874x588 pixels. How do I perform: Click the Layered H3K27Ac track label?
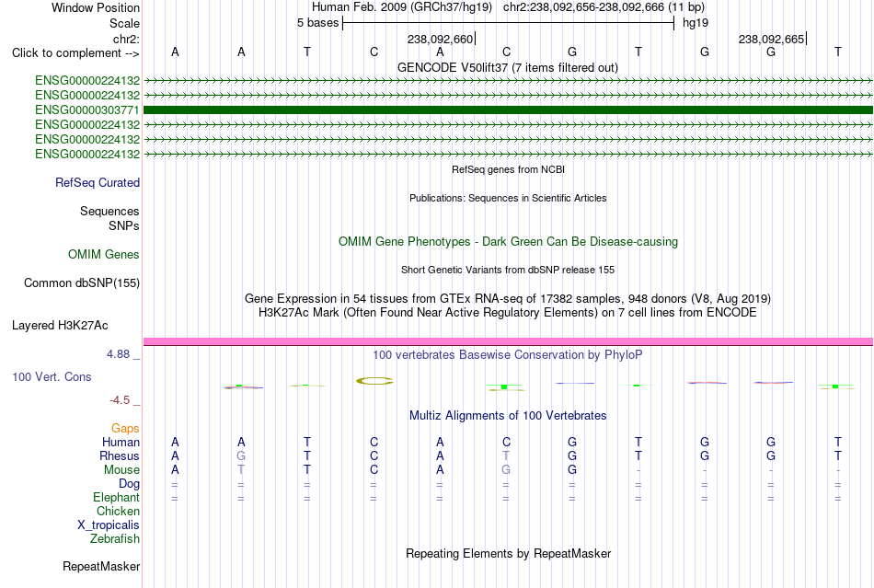pyautogui.click(x=60, y=326)
